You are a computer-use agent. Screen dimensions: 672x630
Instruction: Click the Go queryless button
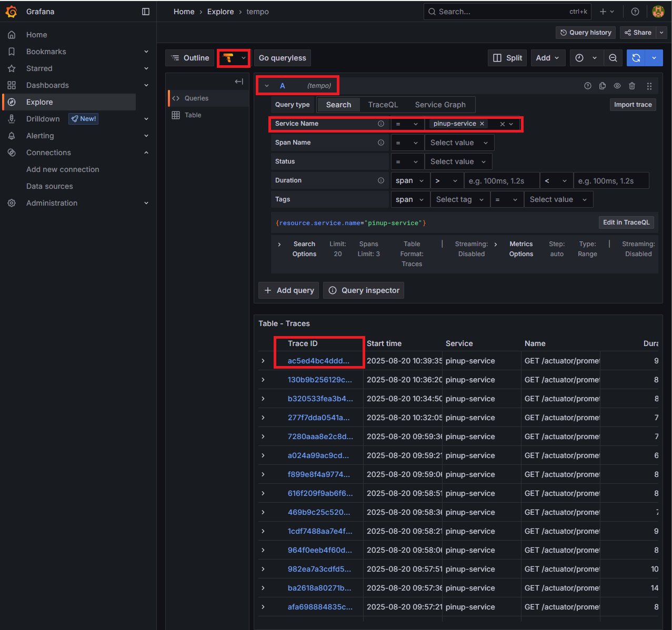(x=283, y=58)
